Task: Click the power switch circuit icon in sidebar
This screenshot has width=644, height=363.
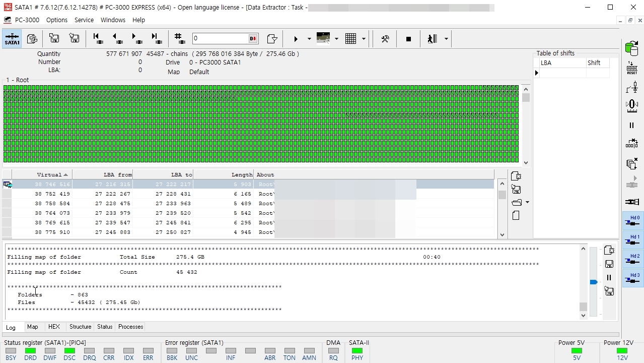Action: (x=632, y=87)
